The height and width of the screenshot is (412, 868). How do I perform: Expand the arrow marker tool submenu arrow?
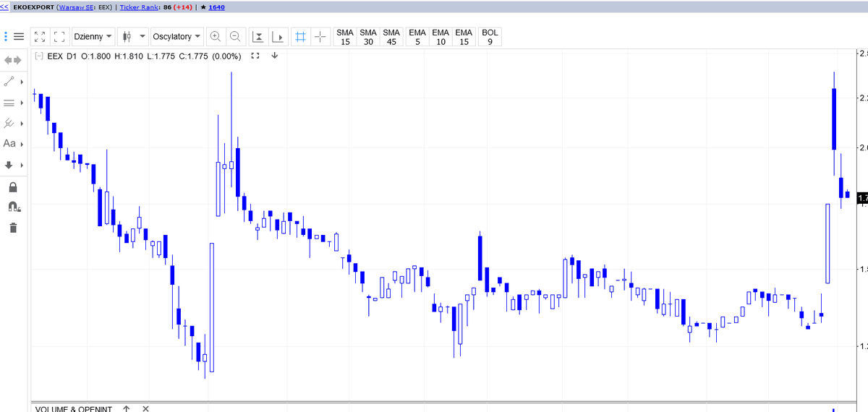click(22, 166)
